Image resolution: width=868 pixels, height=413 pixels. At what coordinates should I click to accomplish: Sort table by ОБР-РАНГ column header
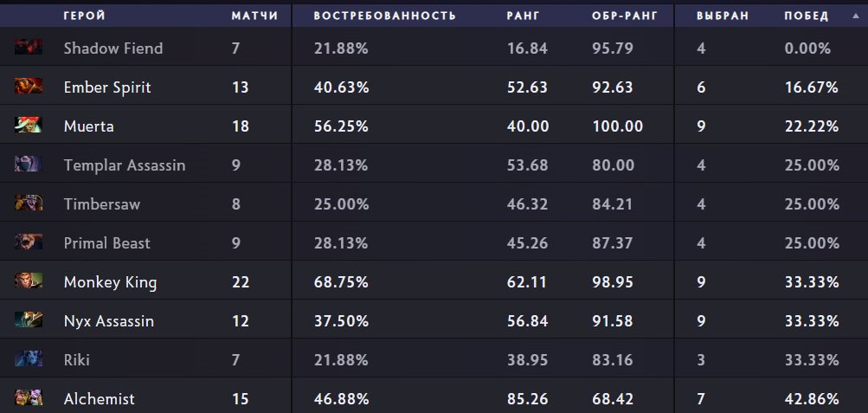pos(619,16)
